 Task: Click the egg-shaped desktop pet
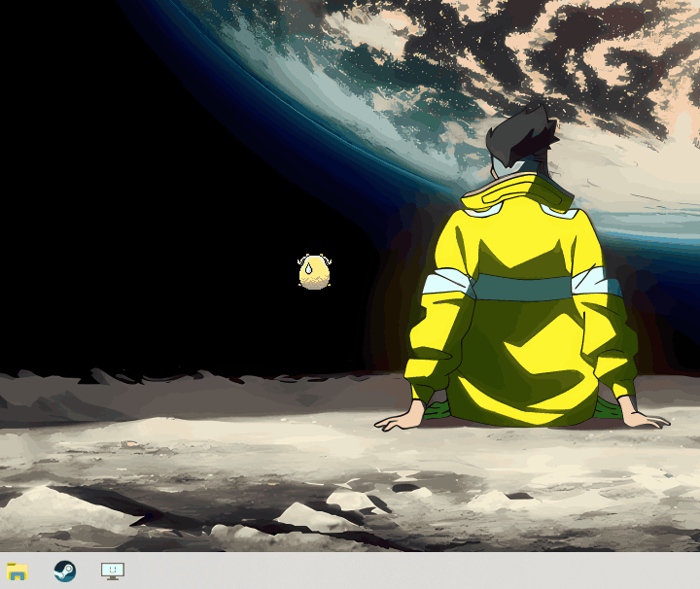(315, 272)
